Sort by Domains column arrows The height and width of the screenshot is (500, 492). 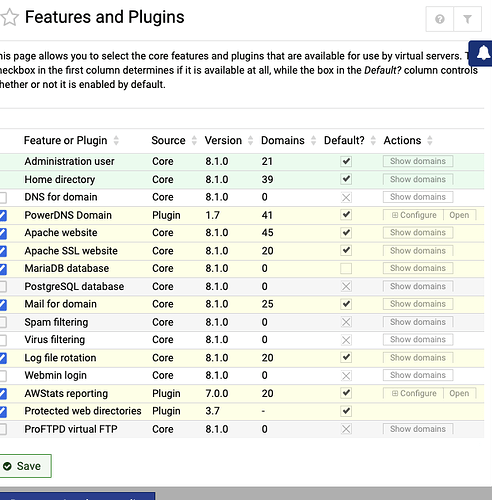click(x=313, y=140)
